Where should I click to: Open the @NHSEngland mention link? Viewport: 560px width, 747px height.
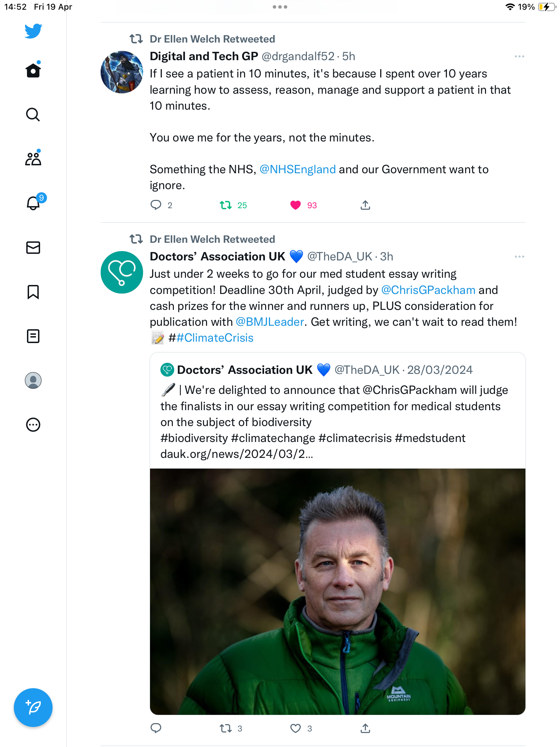[x=298, y=169]
